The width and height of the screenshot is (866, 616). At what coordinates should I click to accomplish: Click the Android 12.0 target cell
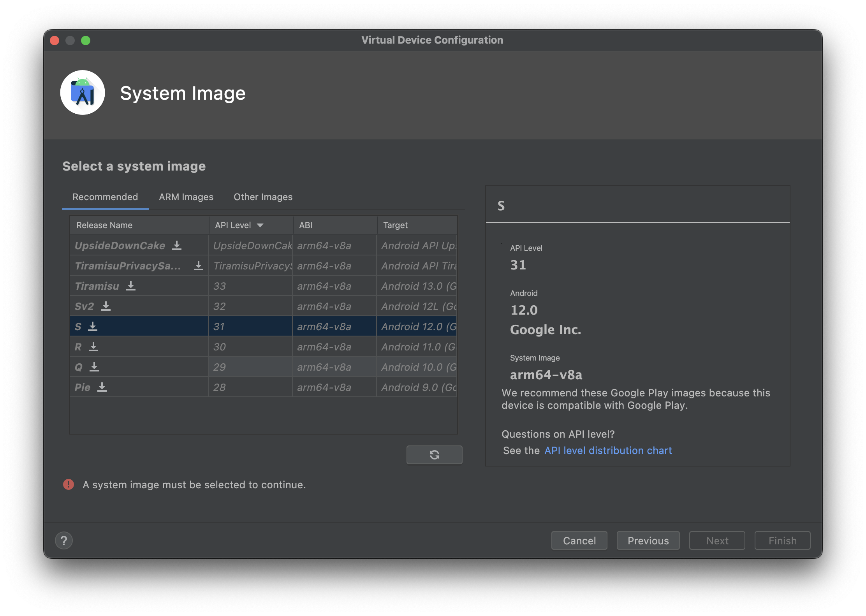(417, 326)
